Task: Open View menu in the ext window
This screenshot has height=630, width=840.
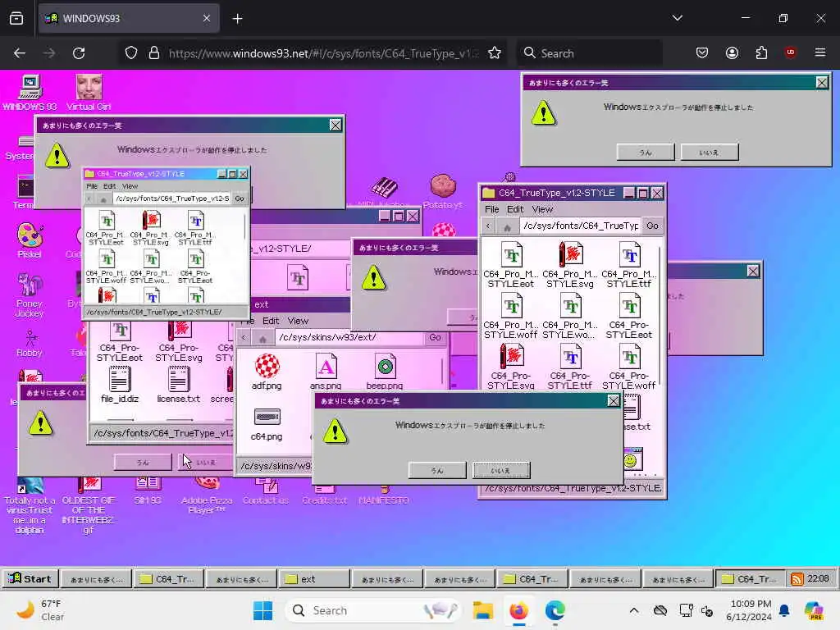Action: [x=298, y=321]
